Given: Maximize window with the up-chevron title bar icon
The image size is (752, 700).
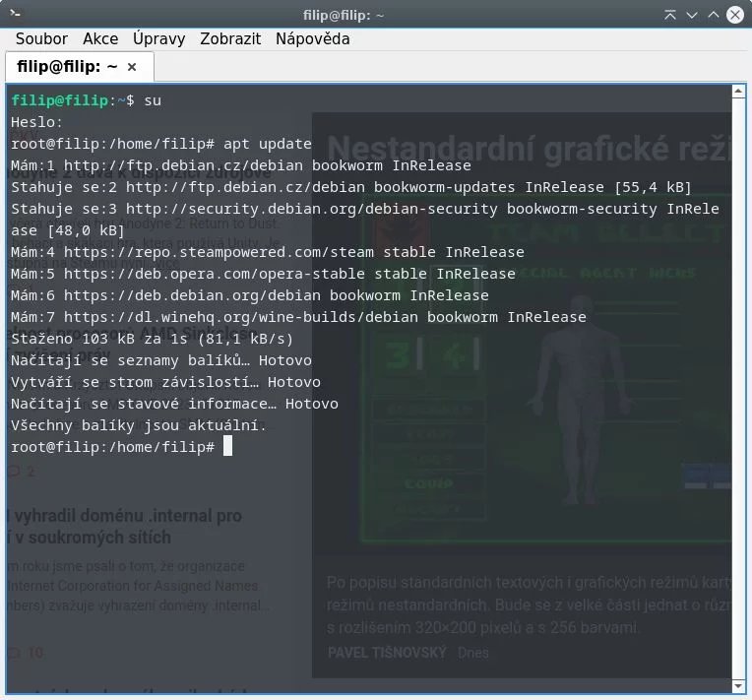Looking at the screenshot, I should [714, 15].
